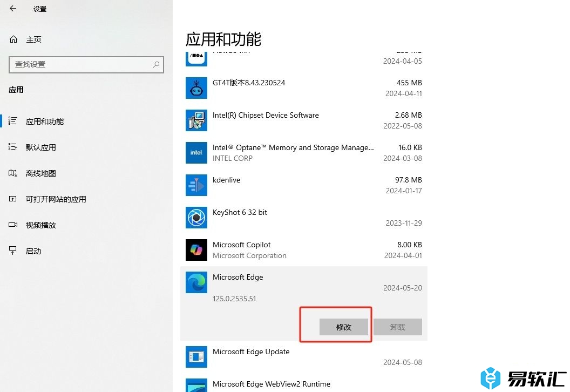Click the 8.00 KB size value

[x=410, y=245]
